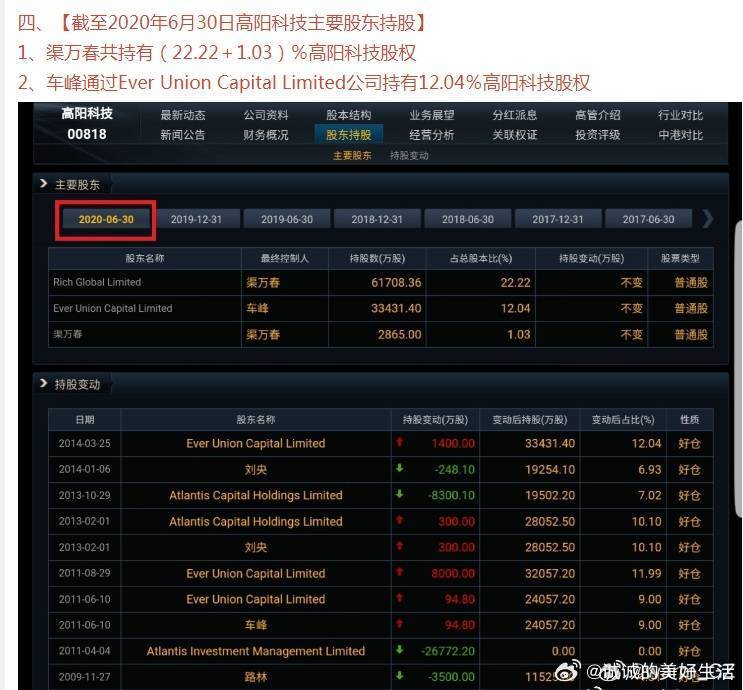Click controller 车峰 in the 最终控制人 column
Viewport: 743px width, 690px height.
(257, 309)
